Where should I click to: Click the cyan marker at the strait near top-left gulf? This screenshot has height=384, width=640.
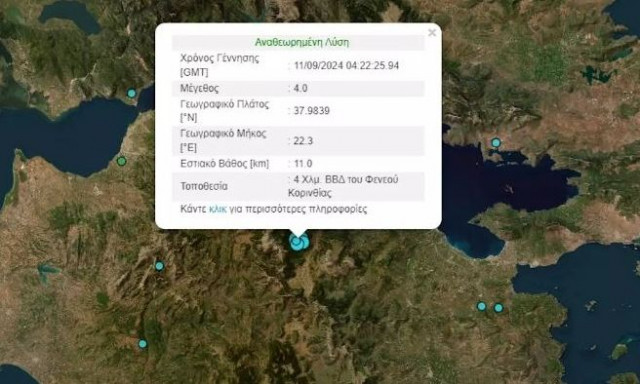tap(131, 93)
